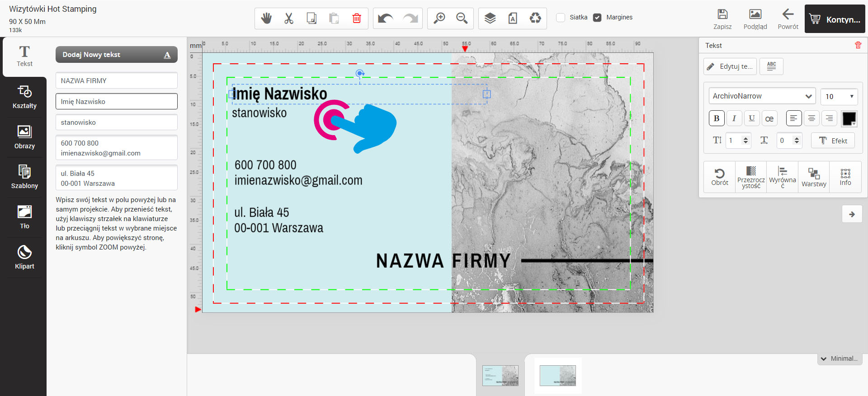Open the Przezroczystość transparency option
The height and width of the screenshot is (396, 868).
[751, 177]
